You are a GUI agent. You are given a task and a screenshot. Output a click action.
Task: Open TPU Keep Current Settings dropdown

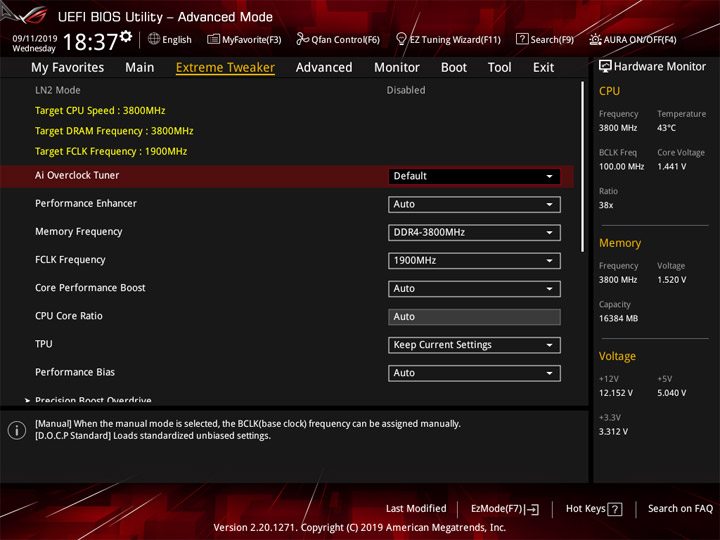(474, 345)
